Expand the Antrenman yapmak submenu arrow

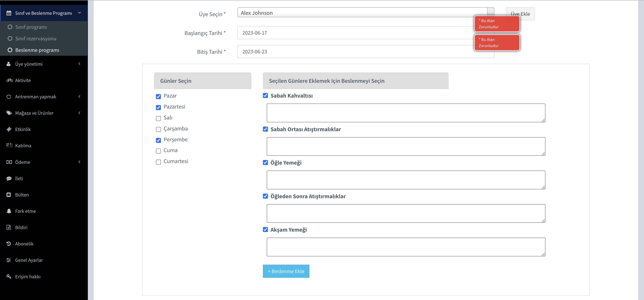[80, 97]
